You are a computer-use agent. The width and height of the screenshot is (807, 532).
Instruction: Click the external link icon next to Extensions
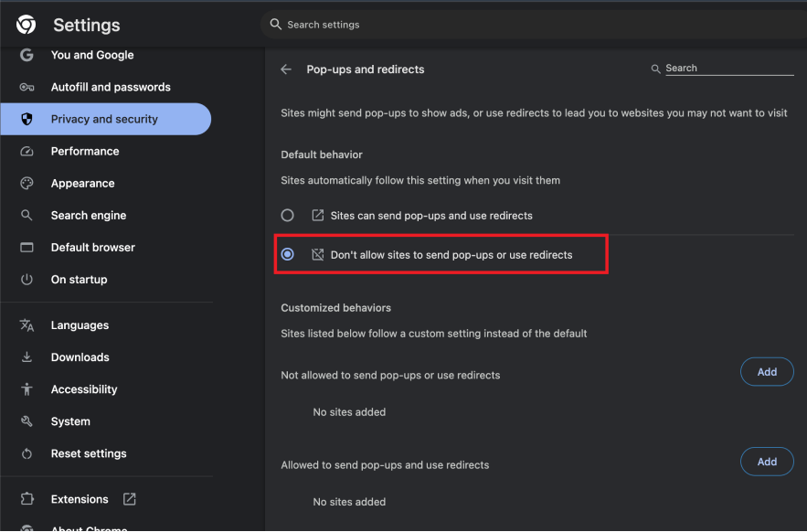[x=129, y=499]
